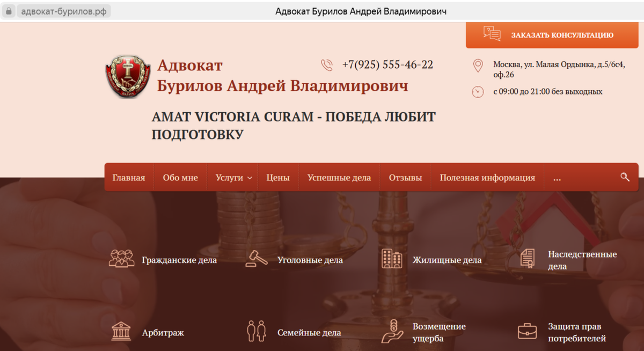
Task: Click the Семейные дела family icon
Action: click(256, 331)
